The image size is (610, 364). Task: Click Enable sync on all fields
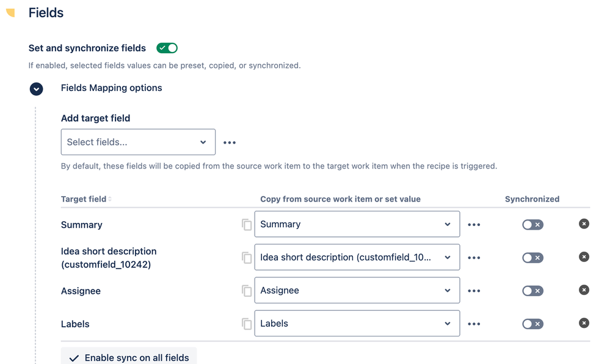[129, 358]
